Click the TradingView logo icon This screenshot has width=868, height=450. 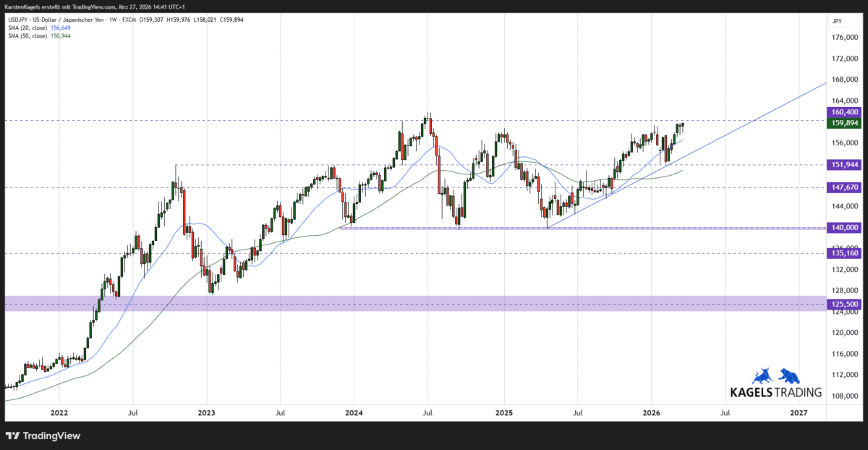click(11, 436)
